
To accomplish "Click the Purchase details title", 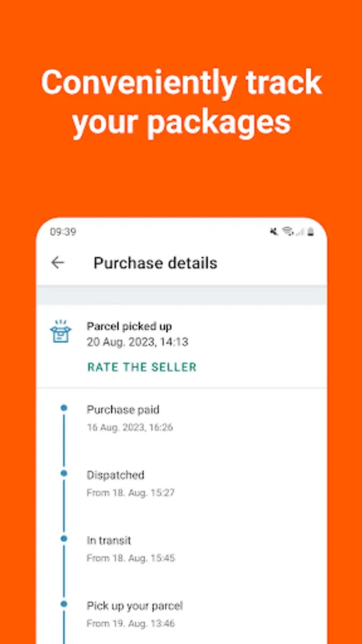I will point(155,263).
